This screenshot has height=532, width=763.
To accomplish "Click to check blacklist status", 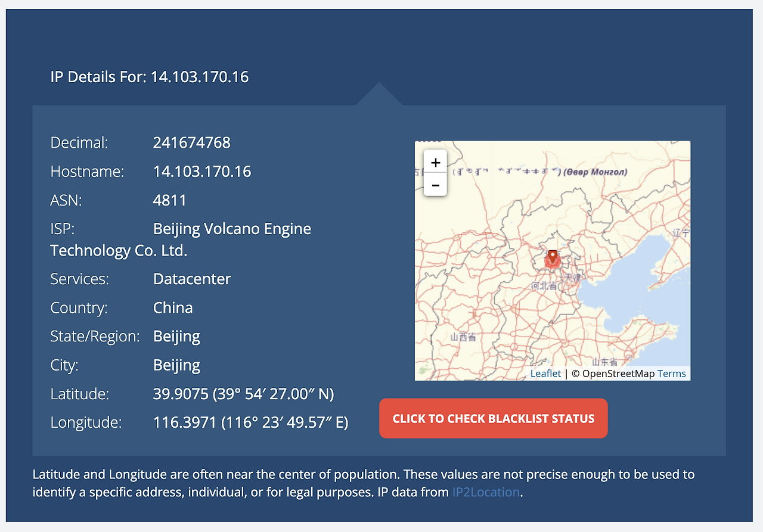I will [x=494, y=418].
